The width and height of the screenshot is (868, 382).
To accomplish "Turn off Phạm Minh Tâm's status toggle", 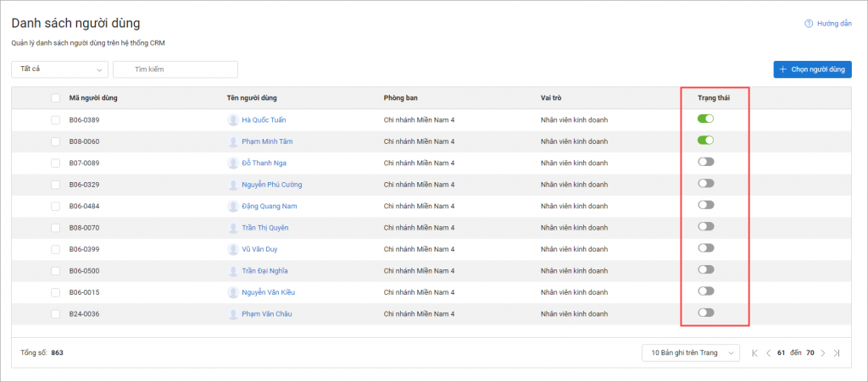I will tap(706, 140).
